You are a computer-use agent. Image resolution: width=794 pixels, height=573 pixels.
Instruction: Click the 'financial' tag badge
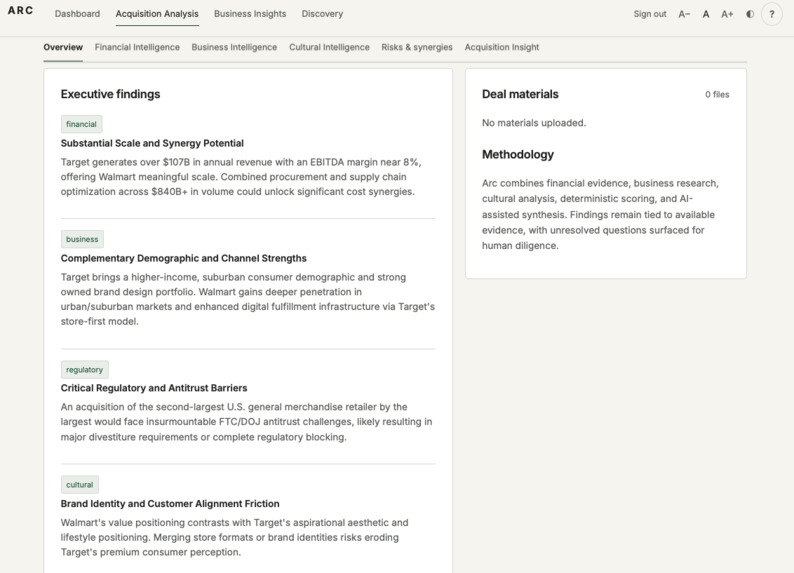(x=81, y=124)
